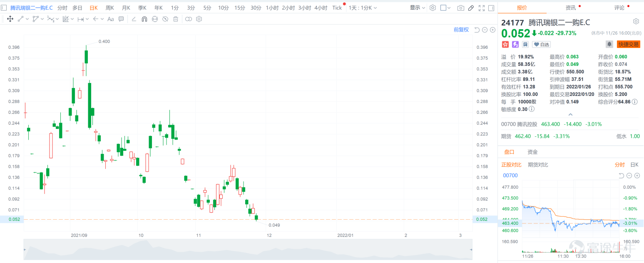This screenshot has height=263, width=644.
Task: Click the blue notes icon
Action: click(x=525, y=44)
